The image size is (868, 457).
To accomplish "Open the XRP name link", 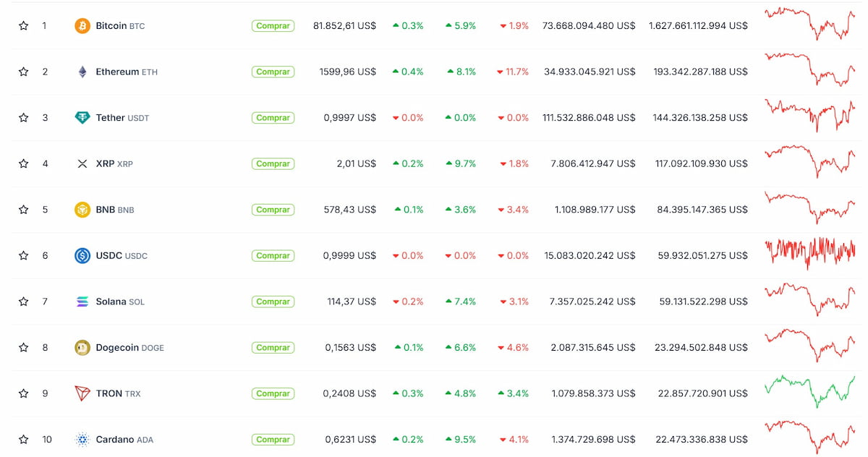I will (114, 163).
